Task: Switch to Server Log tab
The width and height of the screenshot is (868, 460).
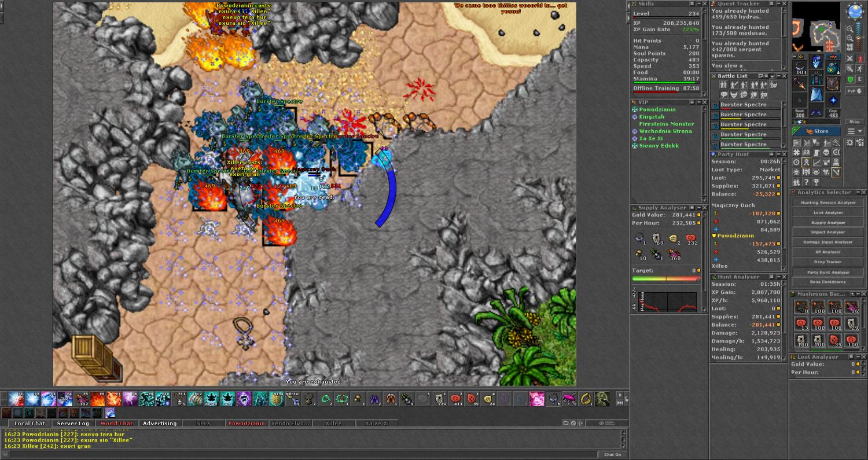Action: pos(73,424)
